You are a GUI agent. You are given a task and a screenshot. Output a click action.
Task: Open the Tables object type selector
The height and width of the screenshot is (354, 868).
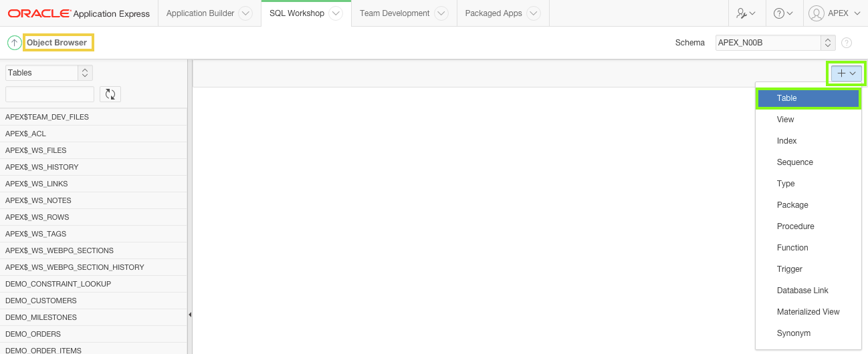pyautogui.click(x=49, y=73)
